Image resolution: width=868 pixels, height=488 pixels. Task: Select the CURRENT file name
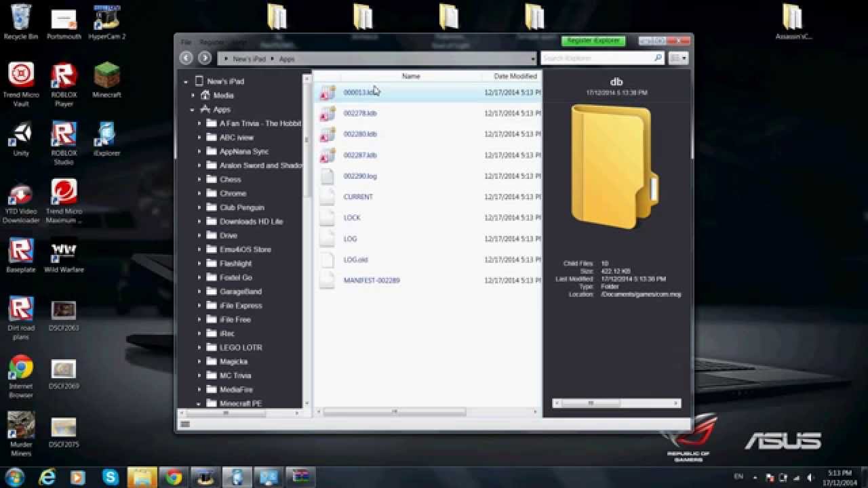(x=358, y=197)
